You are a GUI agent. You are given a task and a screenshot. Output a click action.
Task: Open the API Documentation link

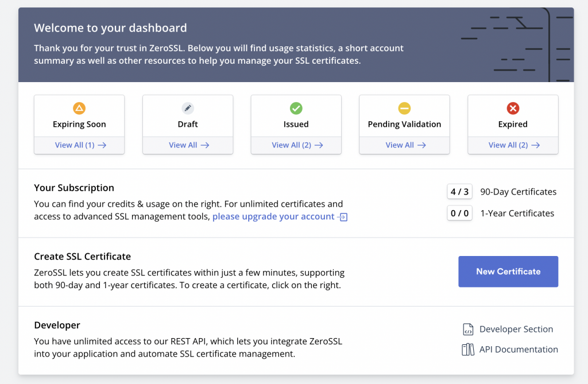(519, 350)
